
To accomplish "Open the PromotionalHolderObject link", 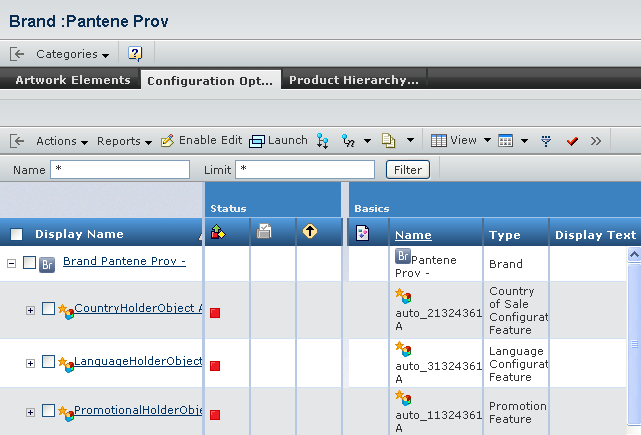I will pyautogui.click(x=138, y=410).
